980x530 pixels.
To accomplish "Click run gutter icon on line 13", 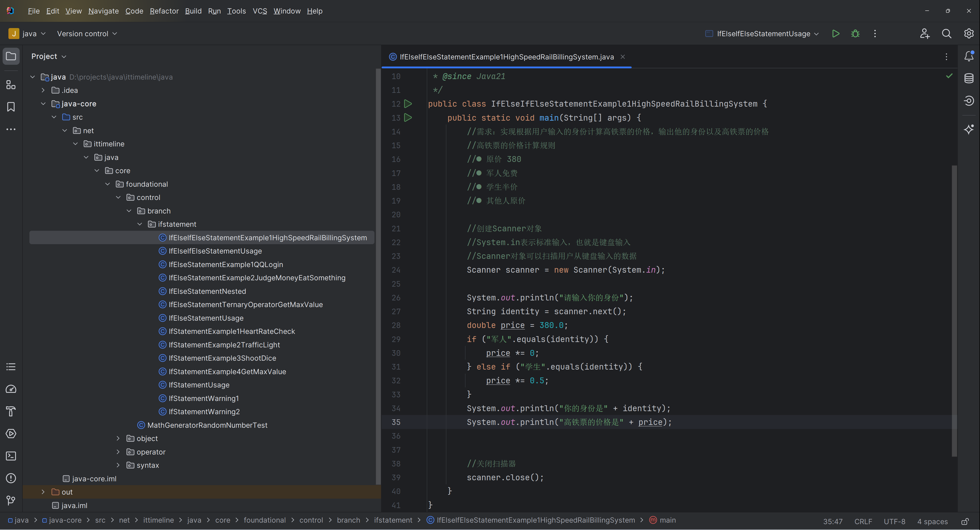I will click(408, 118).
